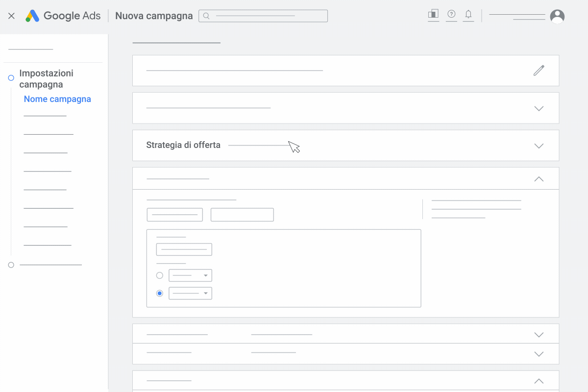The height and width of the screenshot is (392, 588).
Task: Click the X close icon at top left
Action: [12, 16]
